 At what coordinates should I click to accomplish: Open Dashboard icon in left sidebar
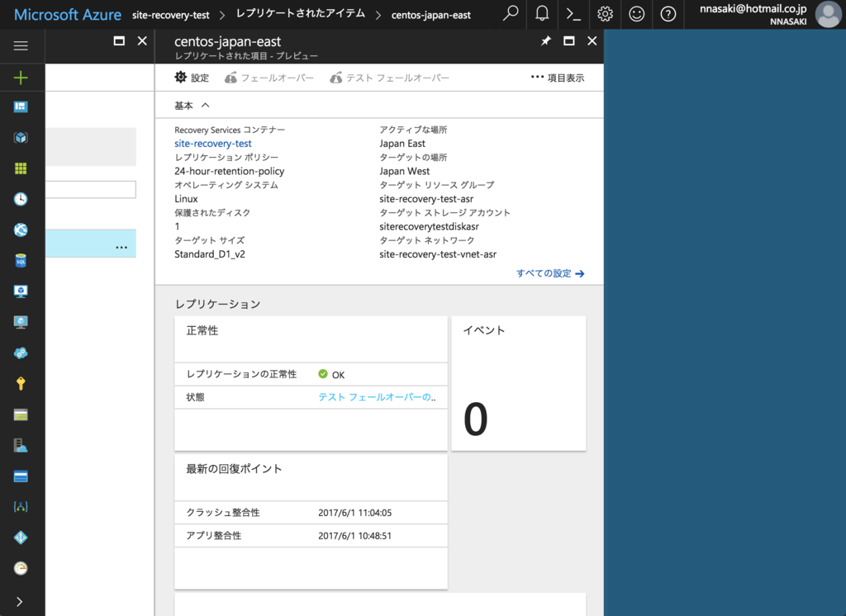pos(21,107)
